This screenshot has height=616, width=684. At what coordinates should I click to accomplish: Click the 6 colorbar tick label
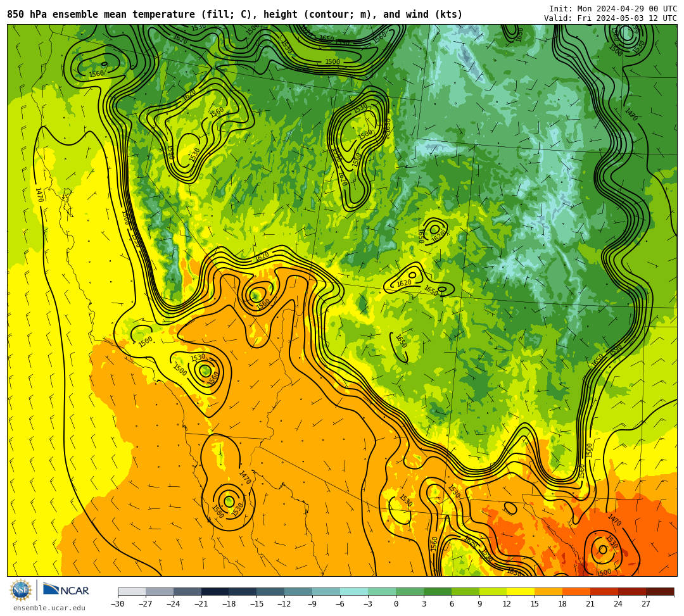452,604
